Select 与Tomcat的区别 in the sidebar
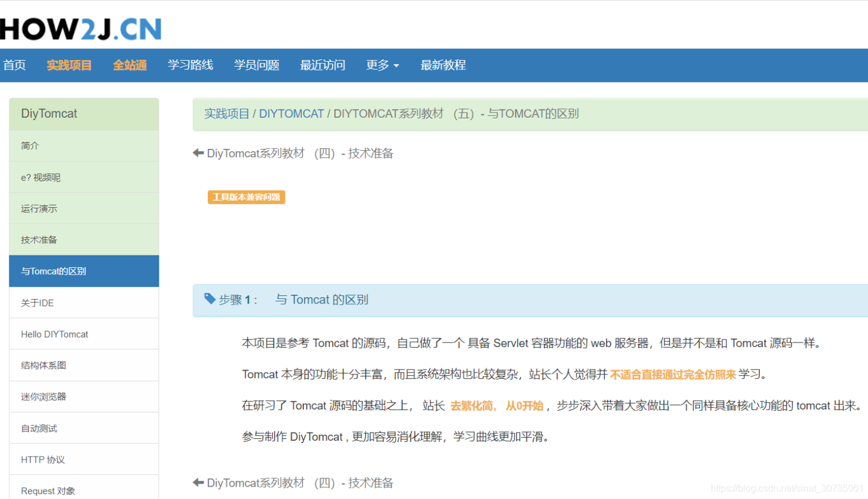The height and width of the screenshot is (499, 868). point(84,271)
